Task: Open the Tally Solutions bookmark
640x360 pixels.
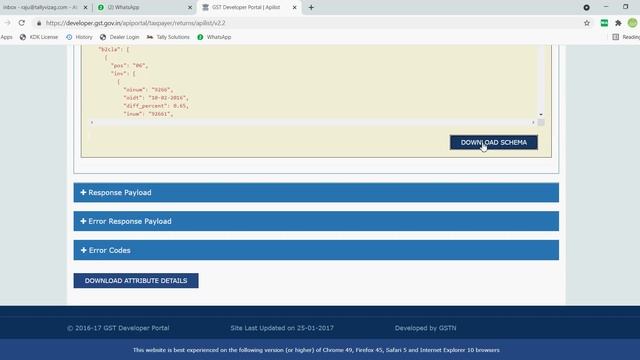Action: click(168, 37)
